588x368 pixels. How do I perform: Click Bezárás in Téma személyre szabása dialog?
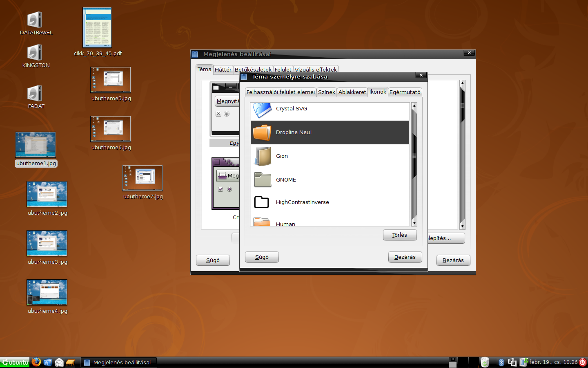click(x=405, y=257)
